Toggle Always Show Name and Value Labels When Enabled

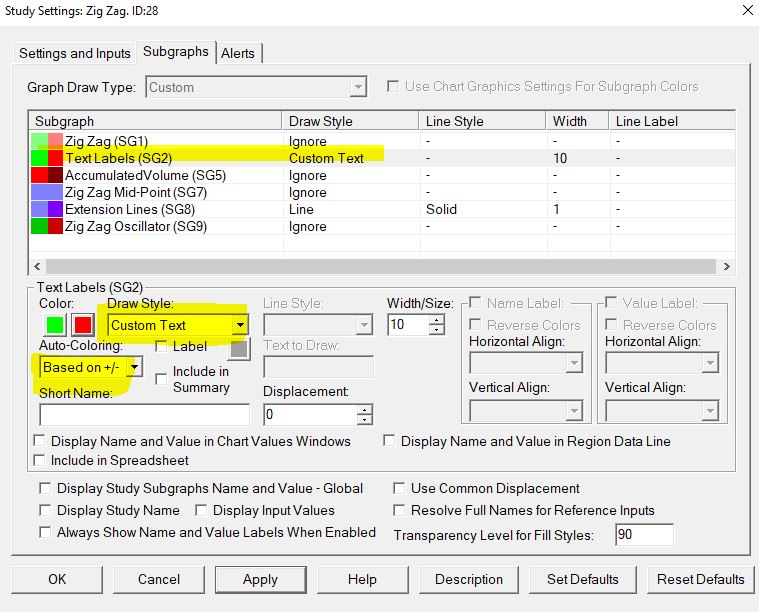[45, 532]
